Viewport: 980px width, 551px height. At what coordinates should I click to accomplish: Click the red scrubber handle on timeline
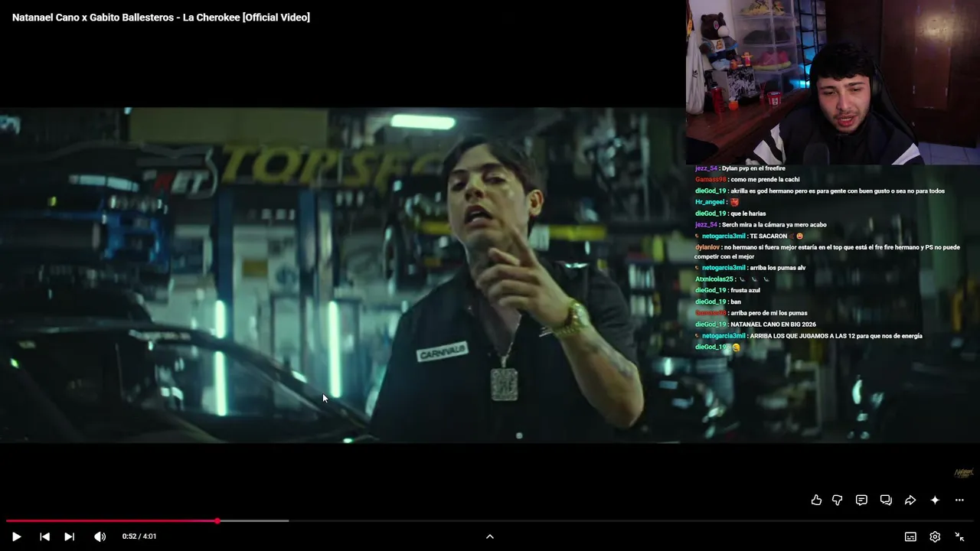(x=217, y=520)
